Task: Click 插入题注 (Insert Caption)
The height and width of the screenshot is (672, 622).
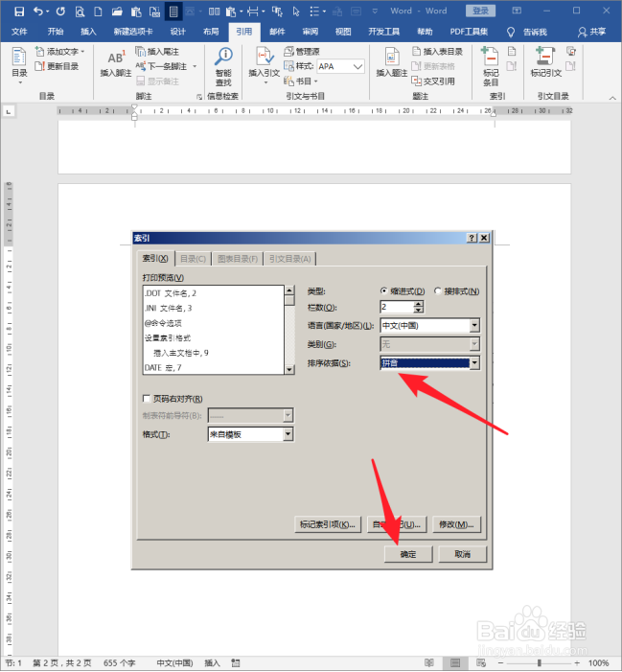Action: pyautogui.click(x=392, y=63)
